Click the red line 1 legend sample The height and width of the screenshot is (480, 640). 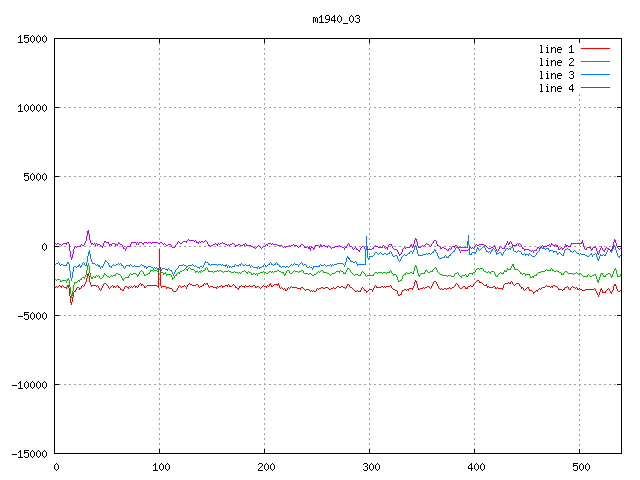[596, 49]
